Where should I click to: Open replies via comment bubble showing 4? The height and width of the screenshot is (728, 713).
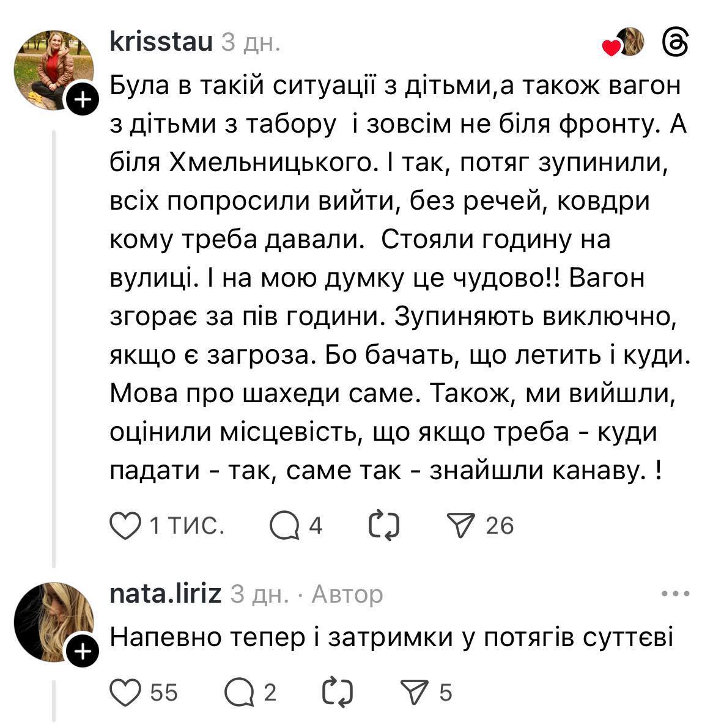(x=287, y=524)
